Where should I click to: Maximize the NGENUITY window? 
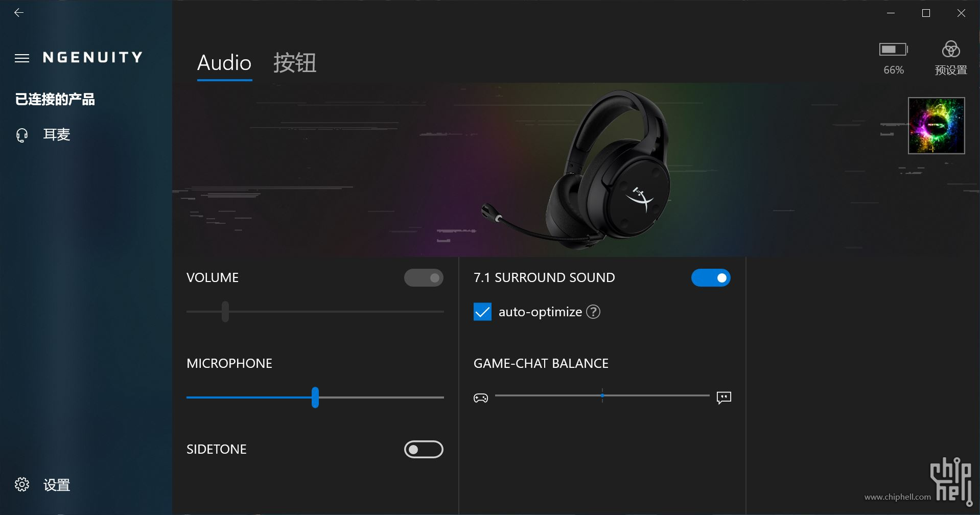[926, 13]
